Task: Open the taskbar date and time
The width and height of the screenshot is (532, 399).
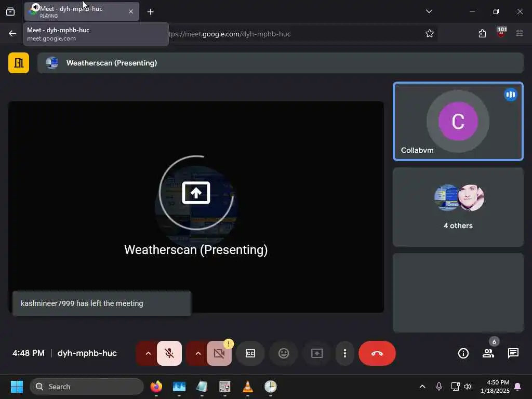Action: click(495, 387)
